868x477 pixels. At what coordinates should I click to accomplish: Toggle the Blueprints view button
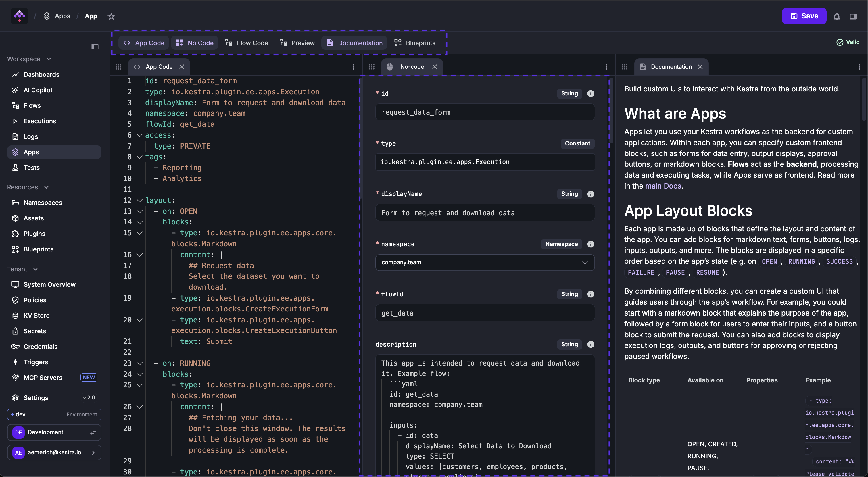415,43
